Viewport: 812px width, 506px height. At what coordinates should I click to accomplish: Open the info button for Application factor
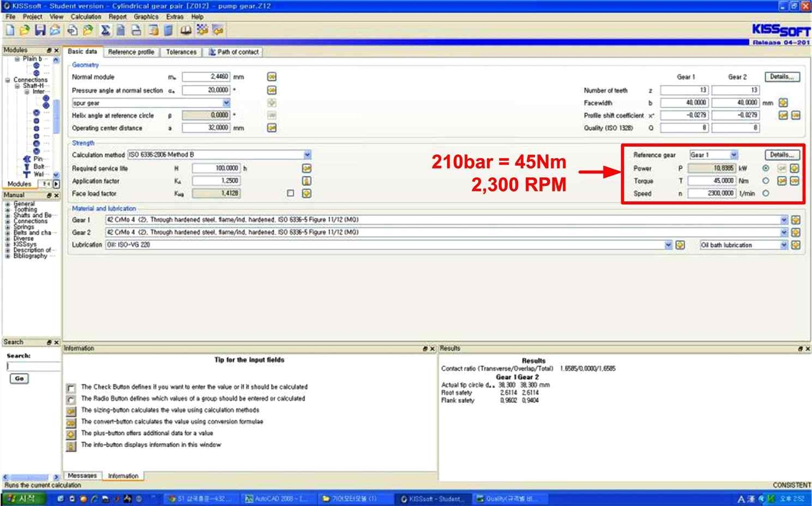pos(306,181)
